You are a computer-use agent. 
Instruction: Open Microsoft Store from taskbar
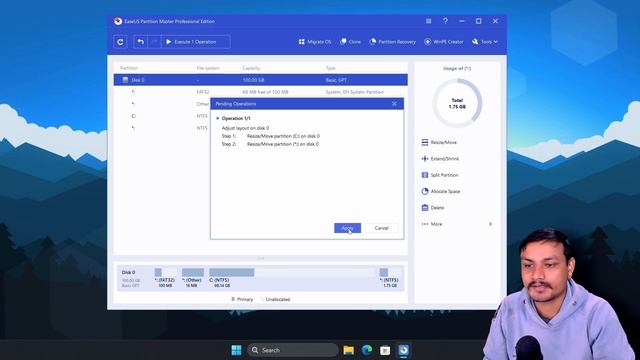point(385,350)
